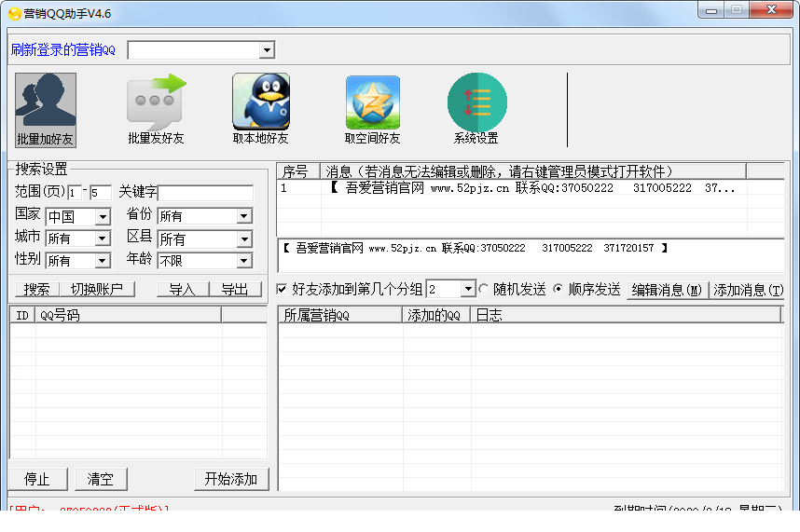Screen dimensions: 800x532
Task: Open 系统设置 system settings
Action: (476, 110)
